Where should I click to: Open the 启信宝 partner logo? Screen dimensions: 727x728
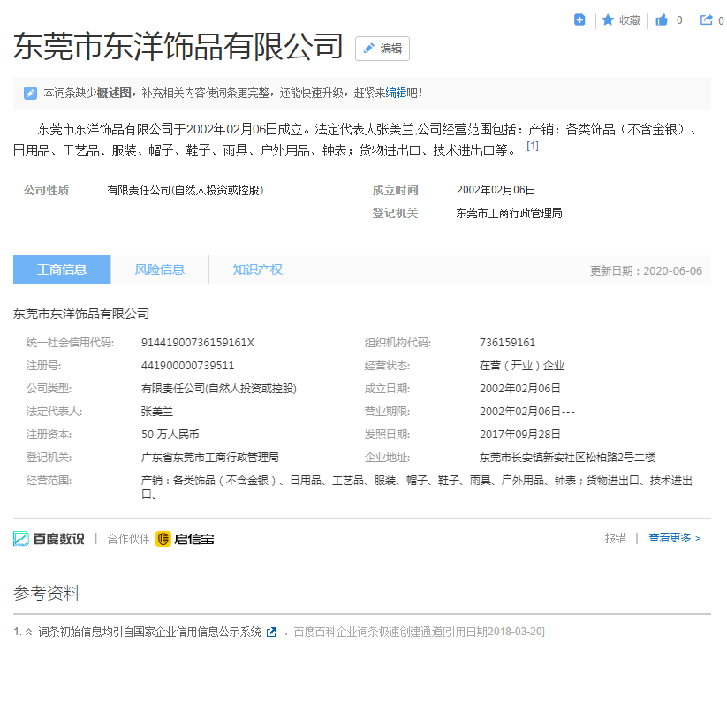[x=185, y=539]
